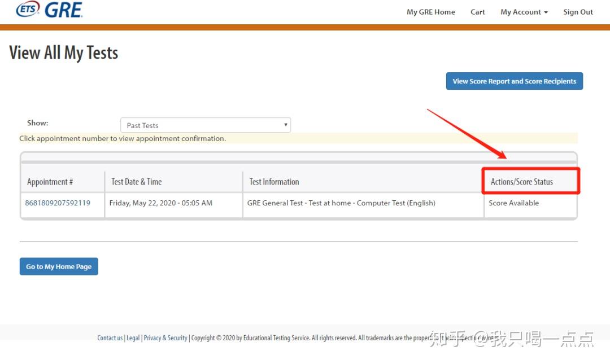
Task: Open My GRE Home page
Action: tap(430, 12)
